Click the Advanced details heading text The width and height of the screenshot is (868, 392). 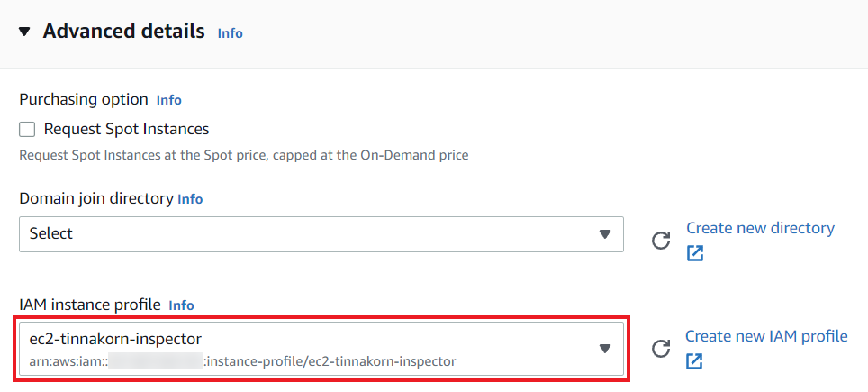point(124,31)
